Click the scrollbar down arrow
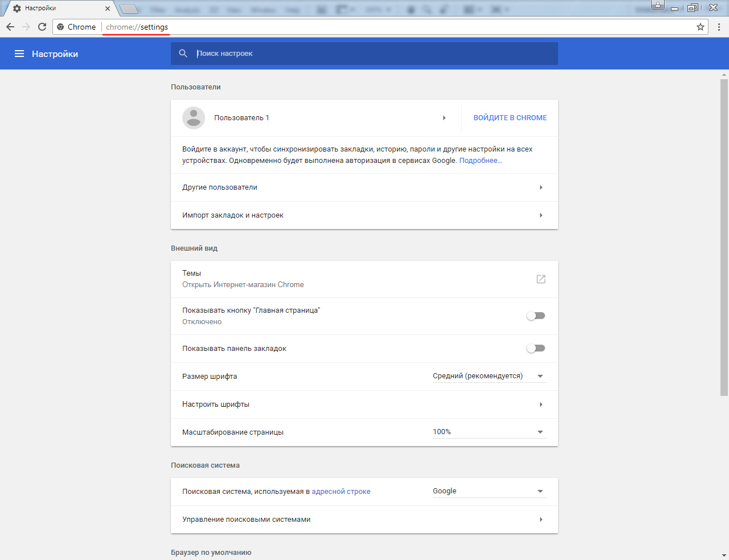The image size is (729, 560). coord(724,555)
